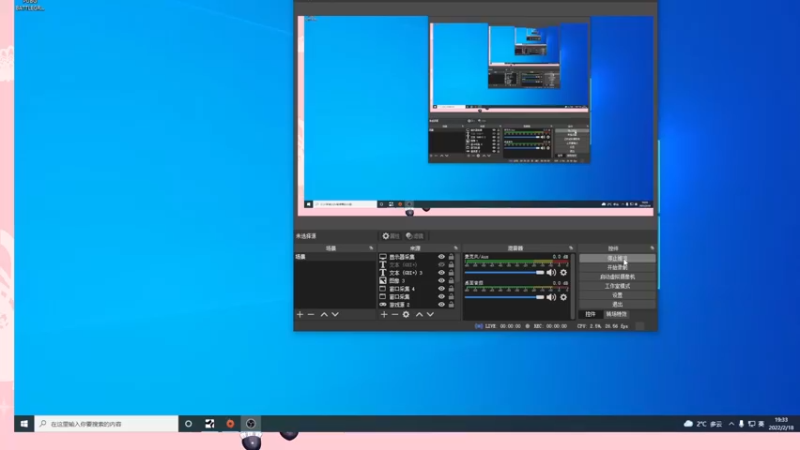
Task: Show hidden icons in system tray
Action: 731,424
